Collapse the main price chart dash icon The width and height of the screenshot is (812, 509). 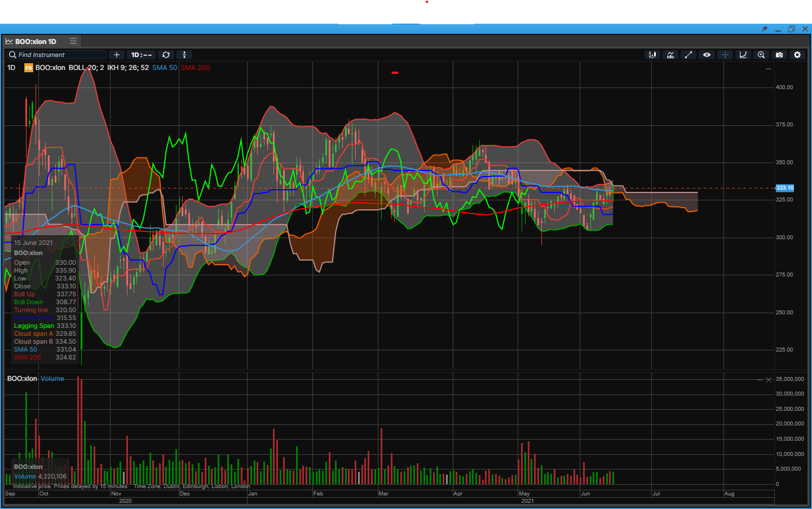pyautogui.click(x=768, y=69)
